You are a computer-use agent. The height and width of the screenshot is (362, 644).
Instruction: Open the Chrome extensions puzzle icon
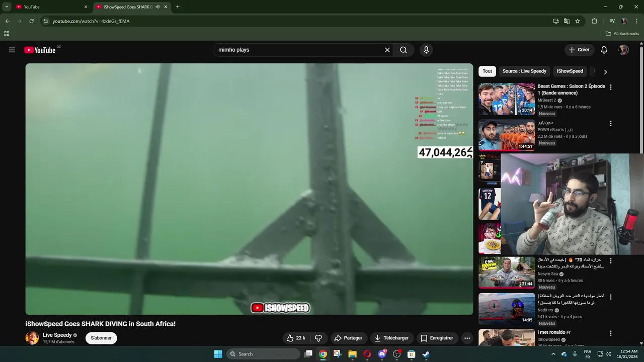594,21
